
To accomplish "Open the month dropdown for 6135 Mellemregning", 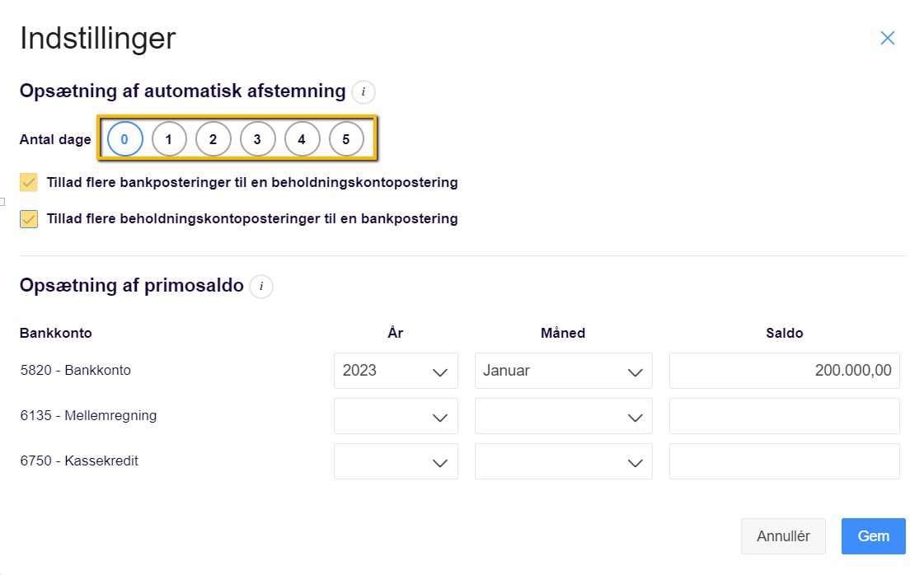I will [563, 416].
